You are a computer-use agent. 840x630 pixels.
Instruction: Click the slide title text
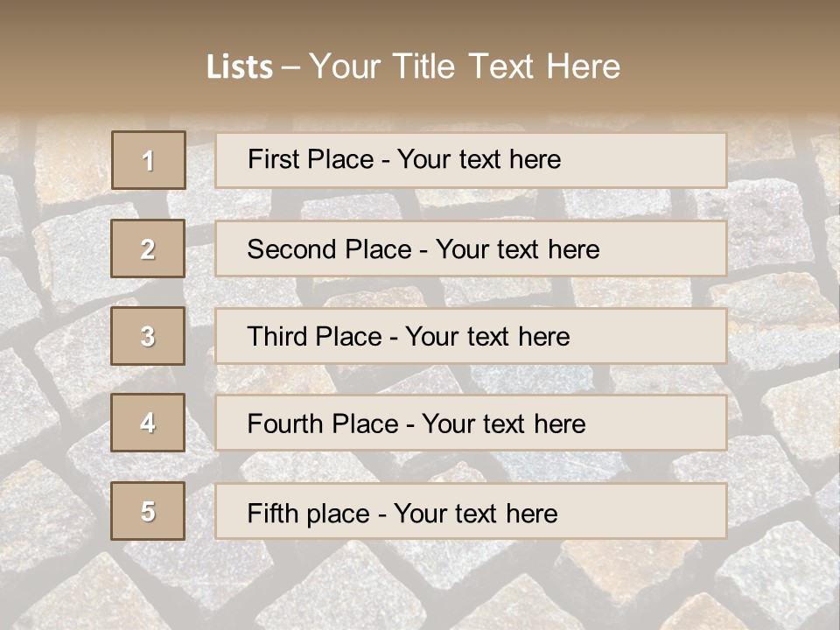413,66
